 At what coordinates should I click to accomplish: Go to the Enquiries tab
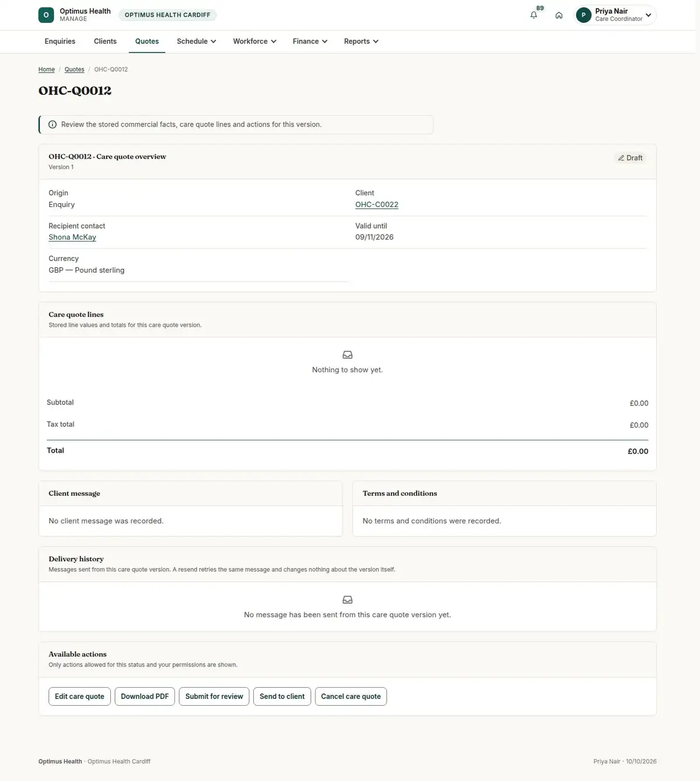tap(60, 41)
